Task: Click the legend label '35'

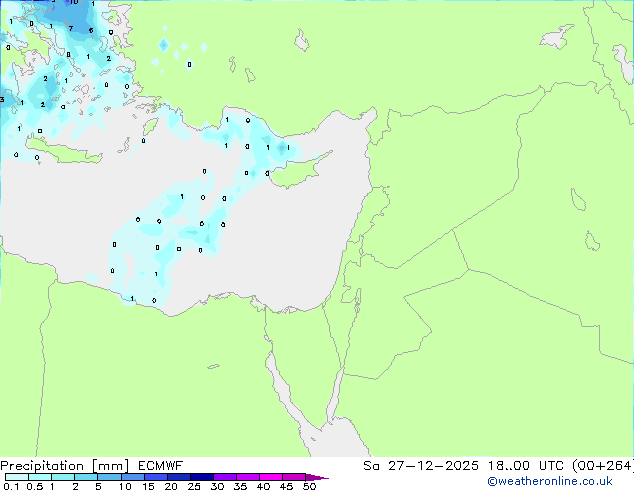Action: point(240,486)
